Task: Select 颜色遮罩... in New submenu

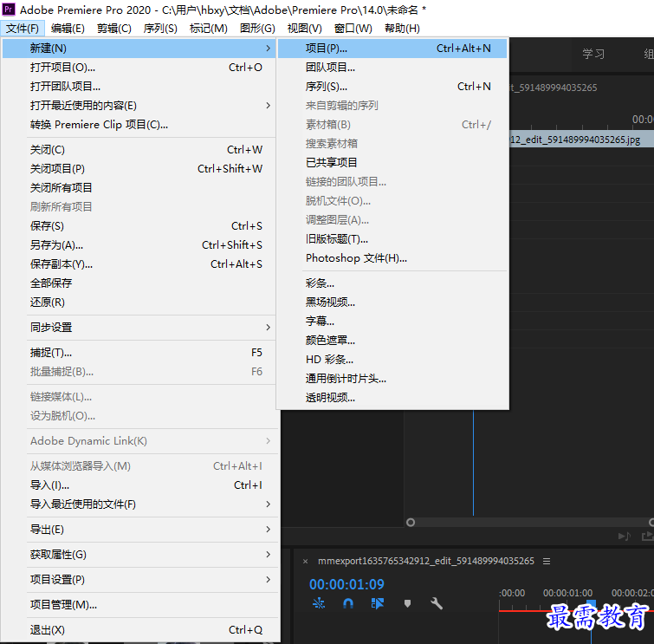Action: pyautogui.click(x=392, y=341)
